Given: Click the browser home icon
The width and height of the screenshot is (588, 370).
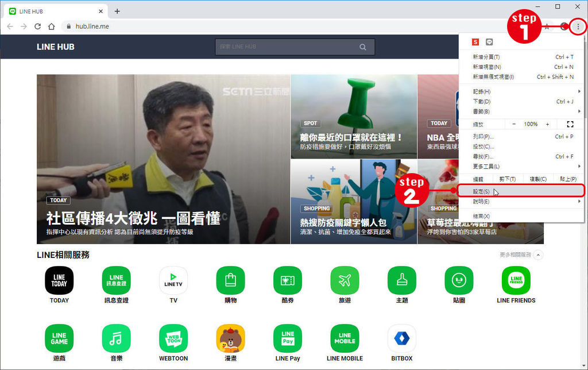Looking at the screenshot, I should (x=51, y=26).
